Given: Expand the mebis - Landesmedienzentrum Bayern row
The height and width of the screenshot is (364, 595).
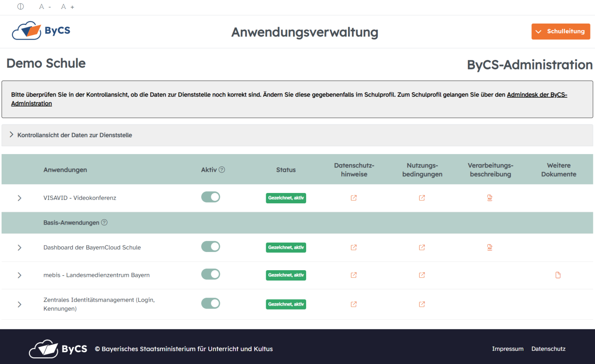Looking at the screenshot, I should [19, 275].
